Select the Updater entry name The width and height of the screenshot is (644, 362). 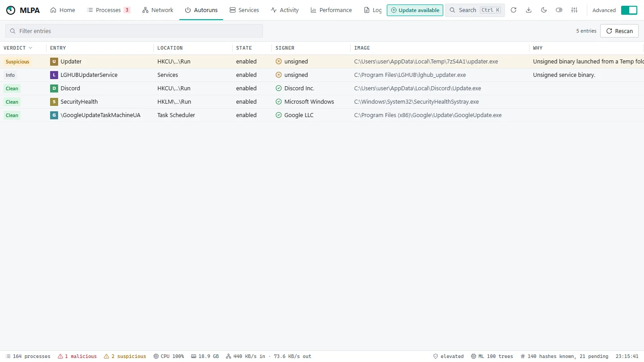tap(71, 62)
